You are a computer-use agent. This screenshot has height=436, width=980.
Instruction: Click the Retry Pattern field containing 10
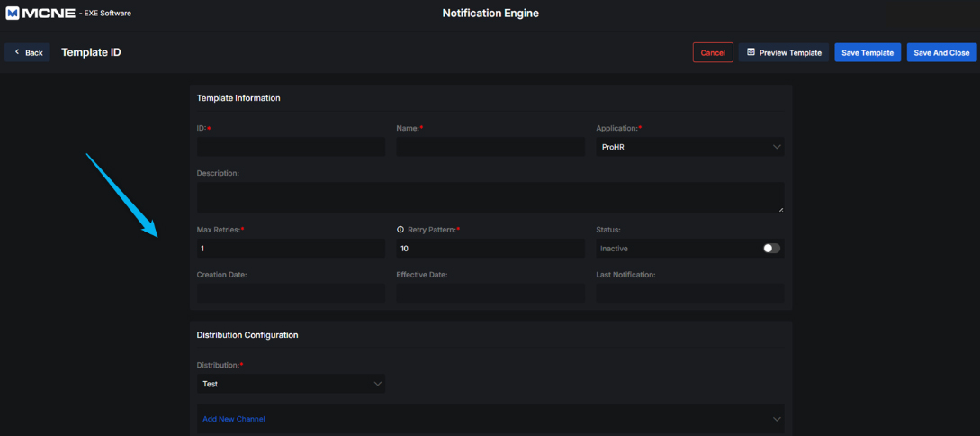click(x=490, y=249)
